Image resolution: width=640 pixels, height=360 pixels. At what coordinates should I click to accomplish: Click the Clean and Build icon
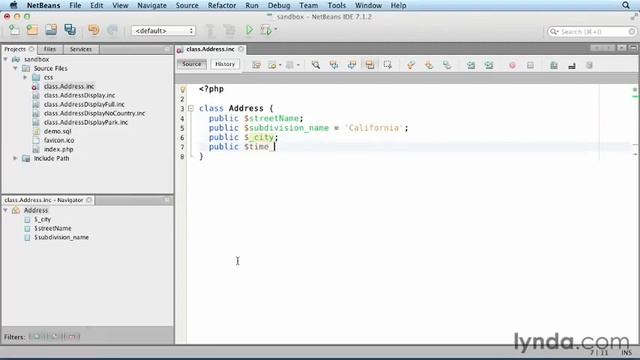coord(229,31)
